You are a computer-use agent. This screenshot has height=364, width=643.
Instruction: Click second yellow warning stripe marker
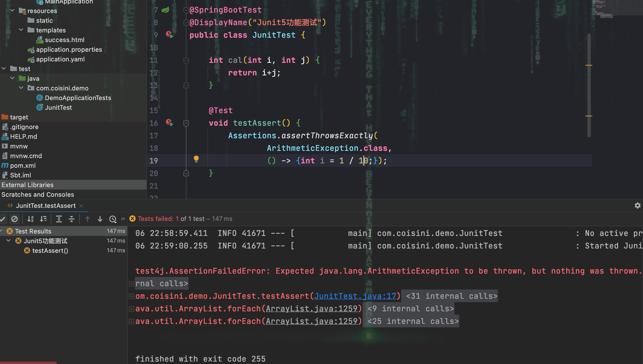pos(589,116)
